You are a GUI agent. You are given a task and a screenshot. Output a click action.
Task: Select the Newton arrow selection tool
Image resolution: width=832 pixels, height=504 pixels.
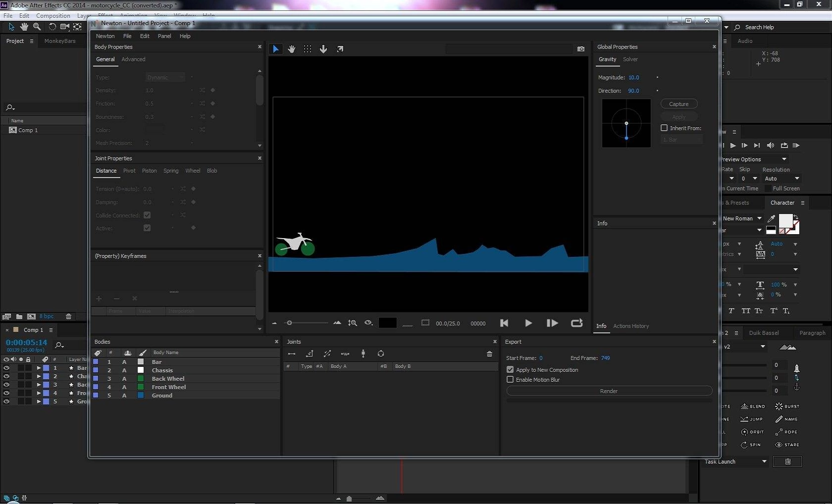click(276, 49)
